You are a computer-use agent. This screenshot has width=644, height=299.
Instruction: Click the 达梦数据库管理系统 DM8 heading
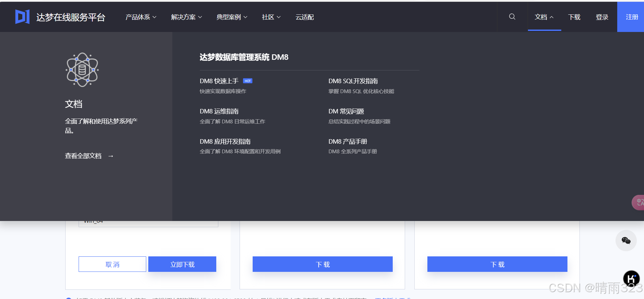(x=244, y=57)
